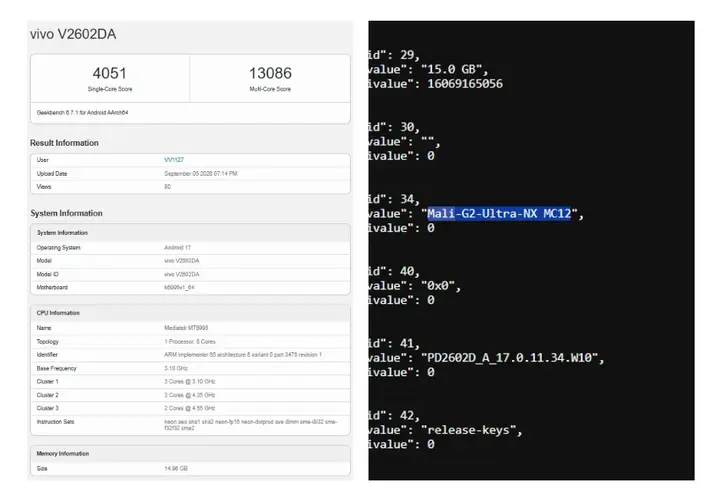Click the Single-Core Score label

coord(110,89)
